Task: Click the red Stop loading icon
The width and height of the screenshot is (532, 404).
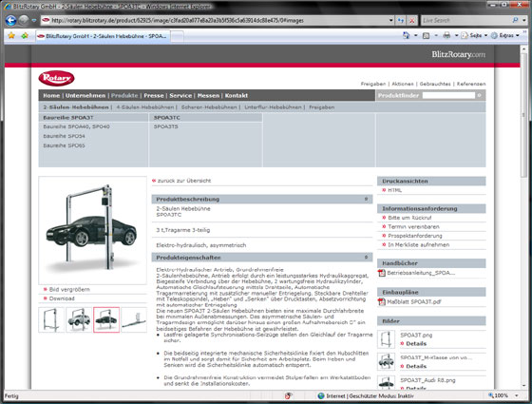Action: 412,20
